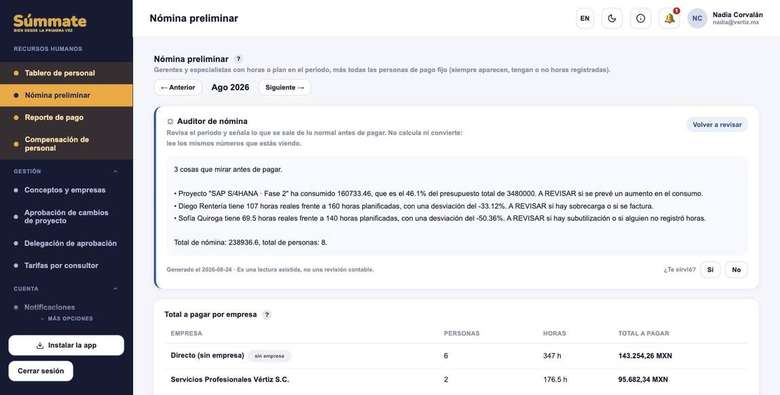
Task: Click the PERSONAS column header
Action: tap(461, 333)
